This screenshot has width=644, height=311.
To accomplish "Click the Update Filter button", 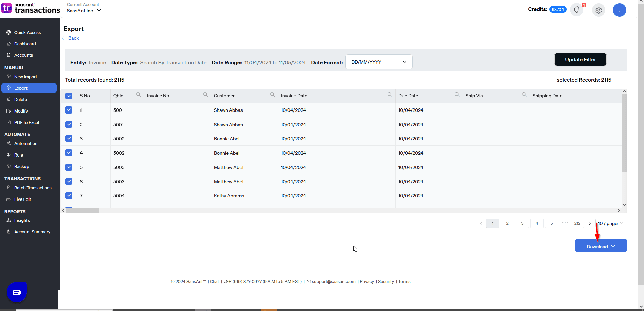I will pos(581,60).
